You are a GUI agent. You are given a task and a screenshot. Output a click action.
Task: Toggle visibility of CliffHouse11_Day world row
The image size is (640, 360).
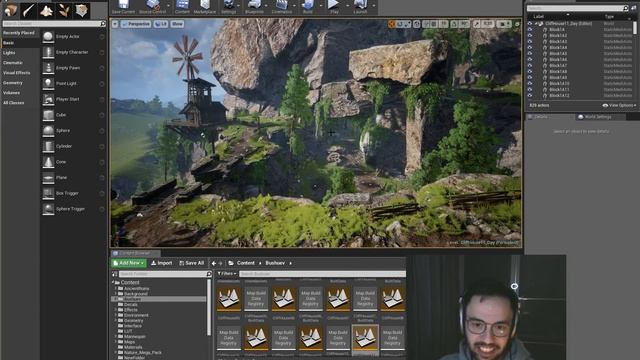(530, 24)
